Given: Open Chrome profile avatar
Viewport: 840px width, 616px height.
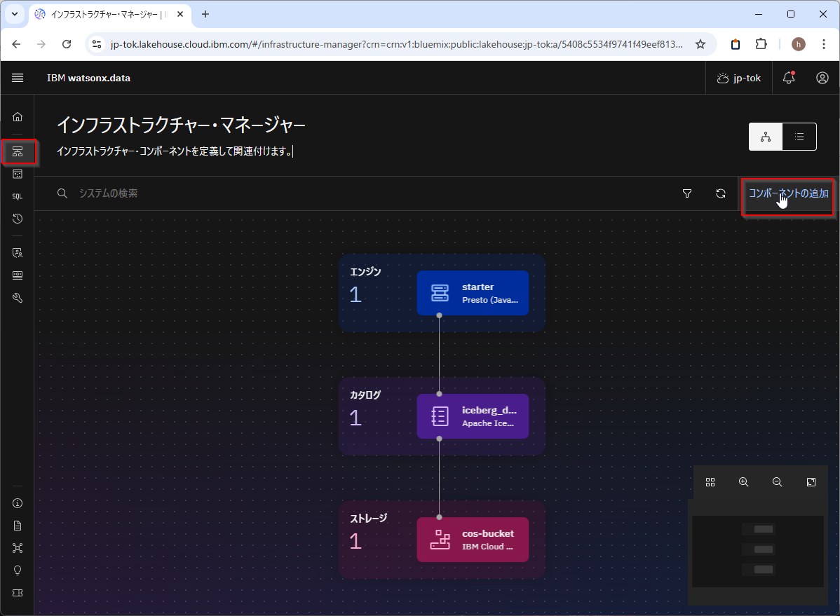Looking at the screenshot, I should 798,44.
